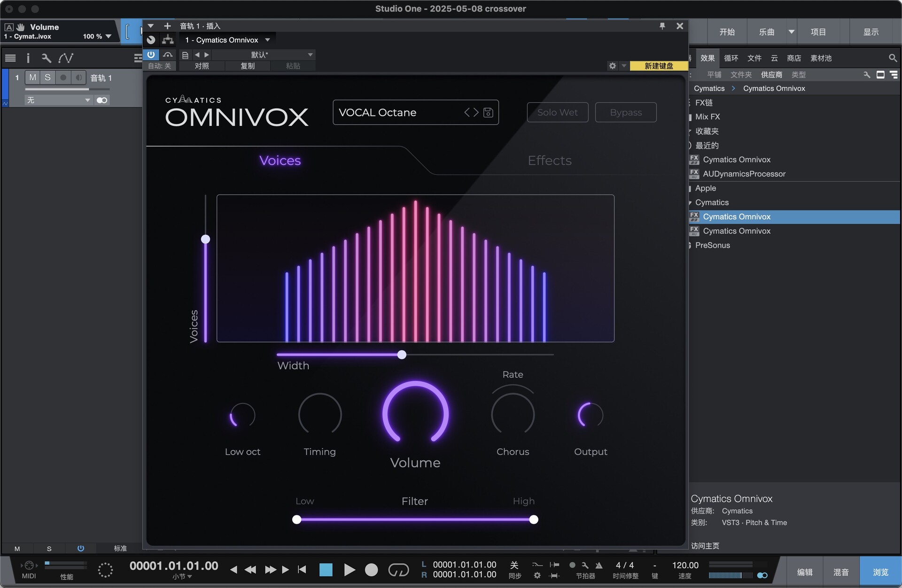Switch to Voices tab in Omnivox

click(280, 161)
